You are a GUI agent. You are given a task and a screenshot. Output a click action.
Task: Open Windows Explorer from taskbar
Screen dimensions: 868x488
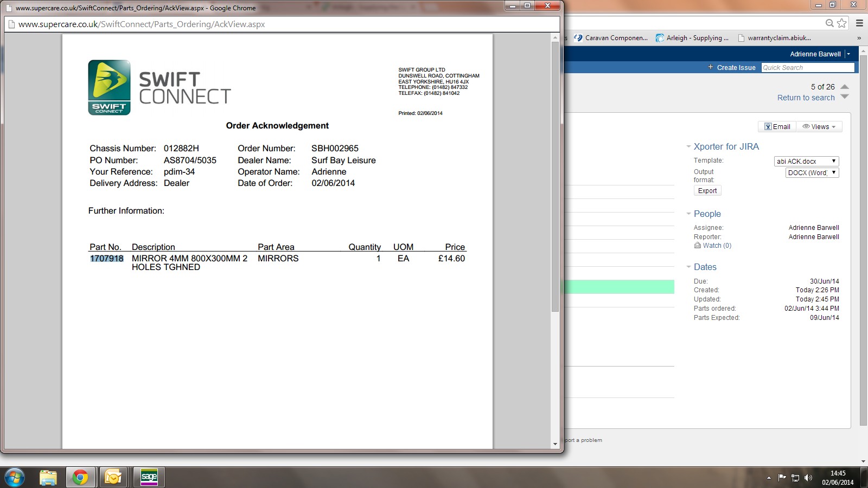tap(48, 478)
